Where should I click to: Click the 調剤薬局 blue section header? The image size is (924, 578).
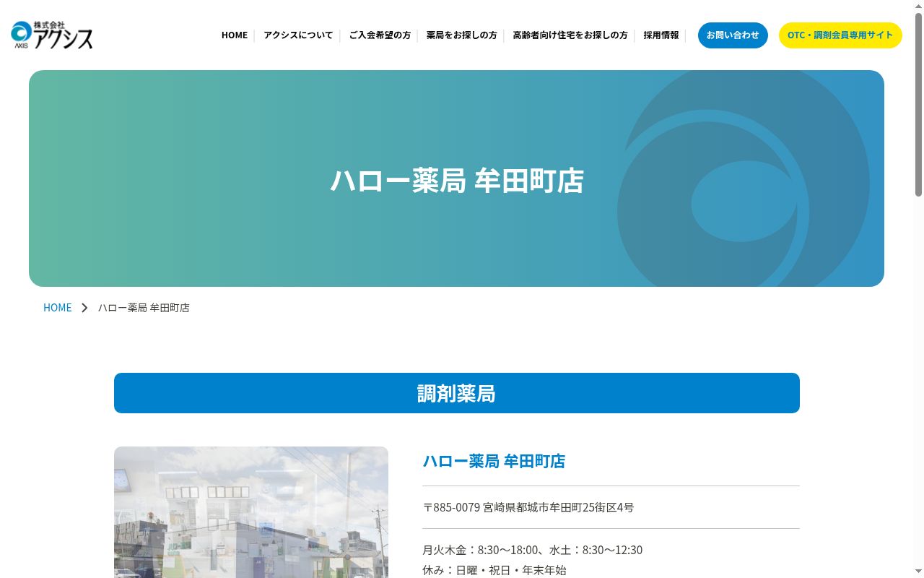[457, 393]
